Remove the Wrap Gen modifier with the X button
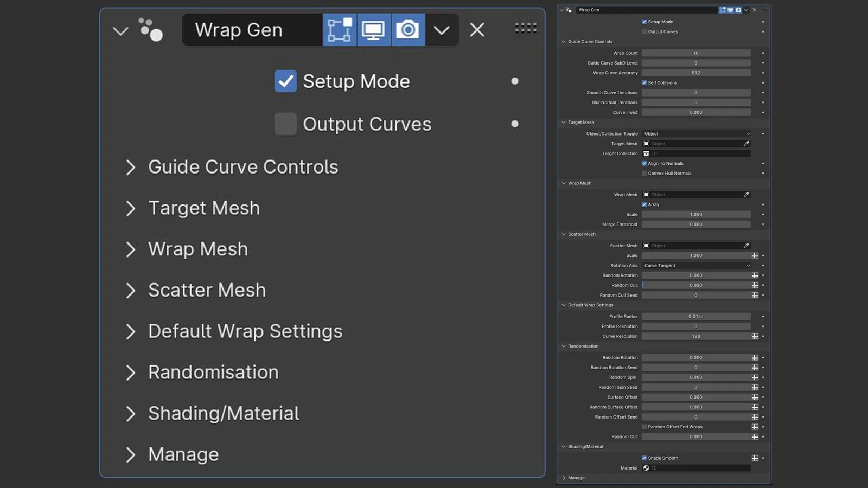 click(476, 30)
